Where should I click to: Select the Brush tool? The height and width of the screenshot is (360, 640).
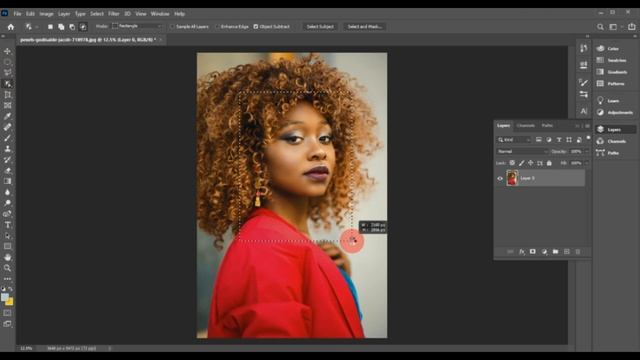[7, 138]
